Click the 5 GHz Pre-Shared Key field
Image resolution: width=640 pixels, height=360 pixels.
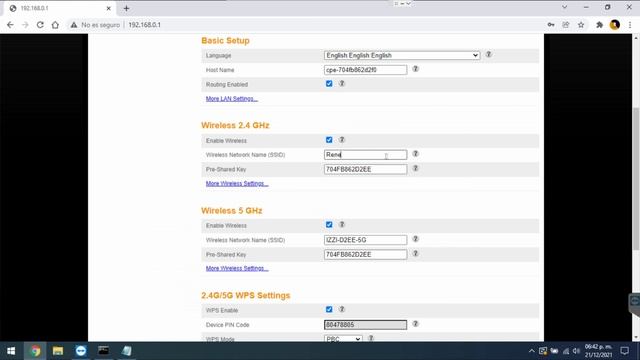365,254
